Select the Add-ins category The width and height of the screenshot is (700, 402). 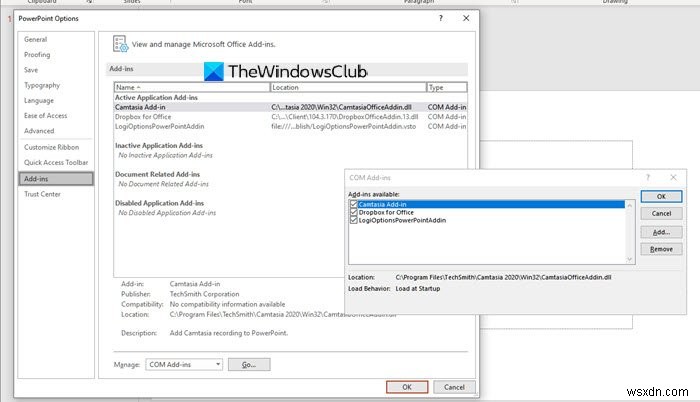tap(56, 179)
